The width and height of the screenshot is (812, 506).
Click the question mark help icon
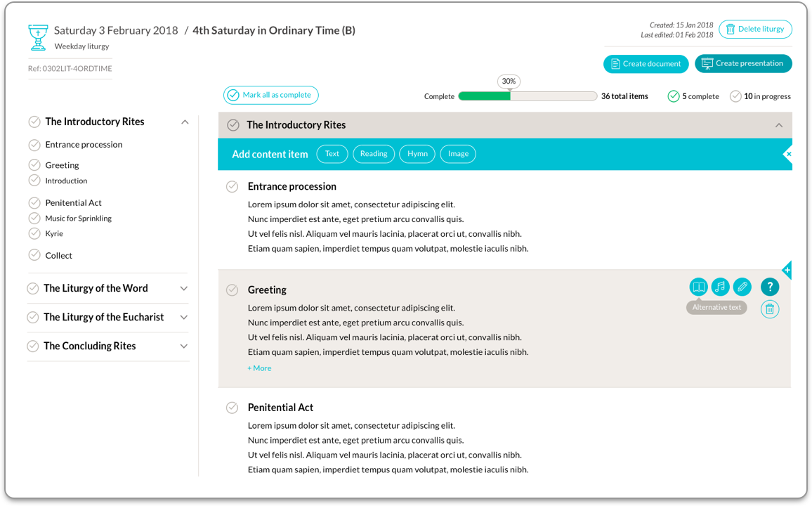(770, 287)
